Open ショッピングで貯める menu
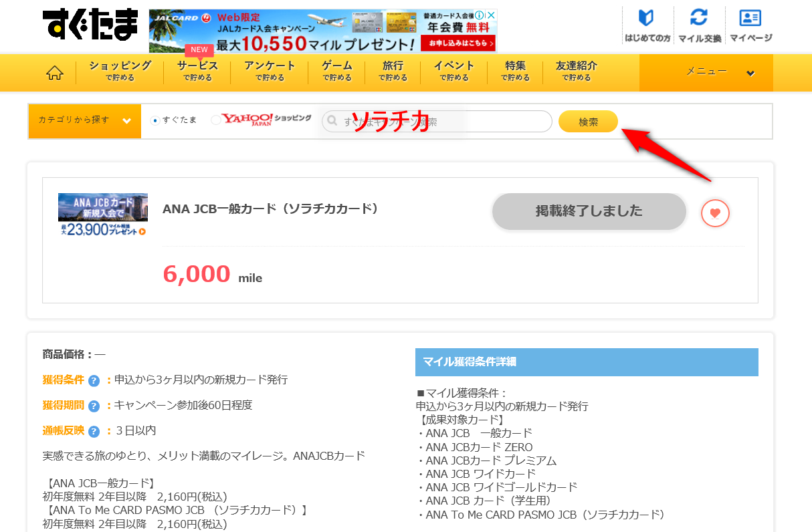 120,72
